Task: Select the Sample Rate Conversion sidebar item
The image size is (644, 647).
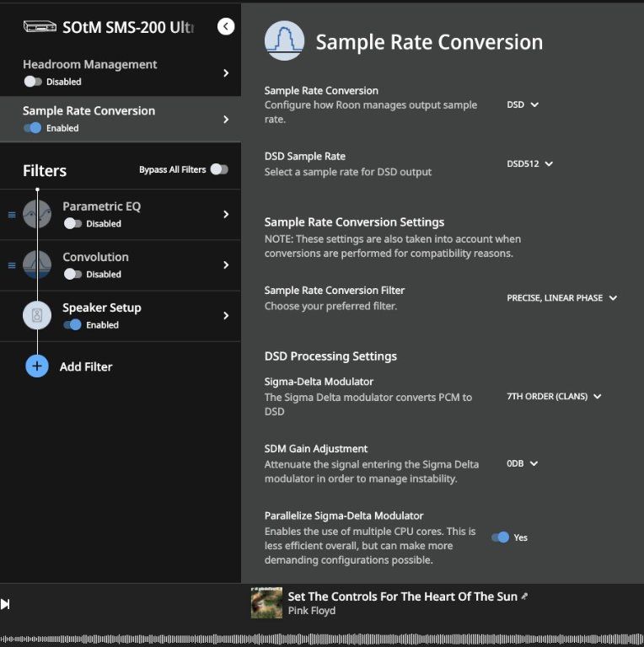Action: pos(121,120)
